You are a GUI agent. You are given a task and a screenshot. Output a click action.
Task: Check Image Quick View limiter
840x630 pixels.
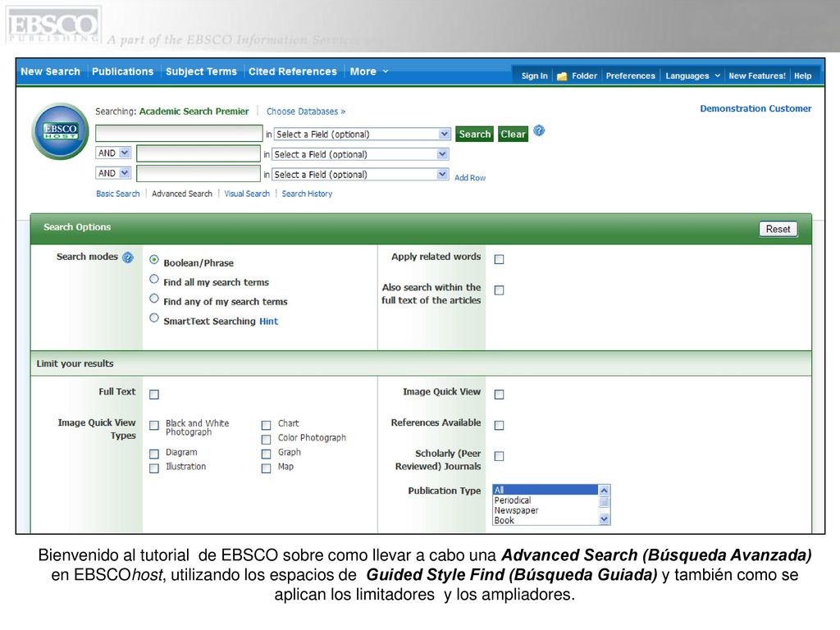click(500, 395)
